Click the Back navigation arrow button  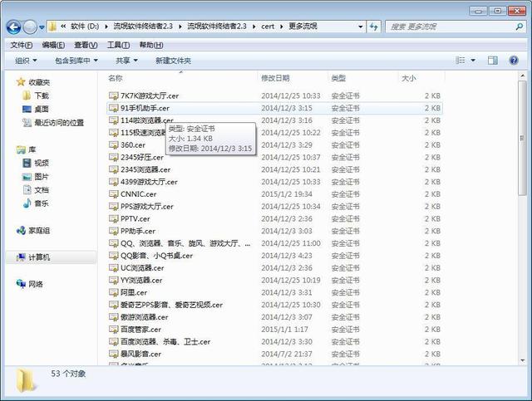click(13, 27)
